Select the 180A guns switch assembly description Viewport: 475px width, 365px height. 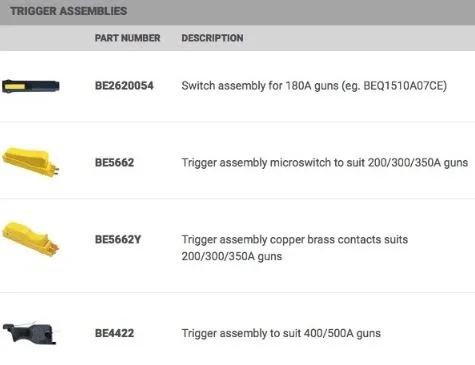(314, 86)
